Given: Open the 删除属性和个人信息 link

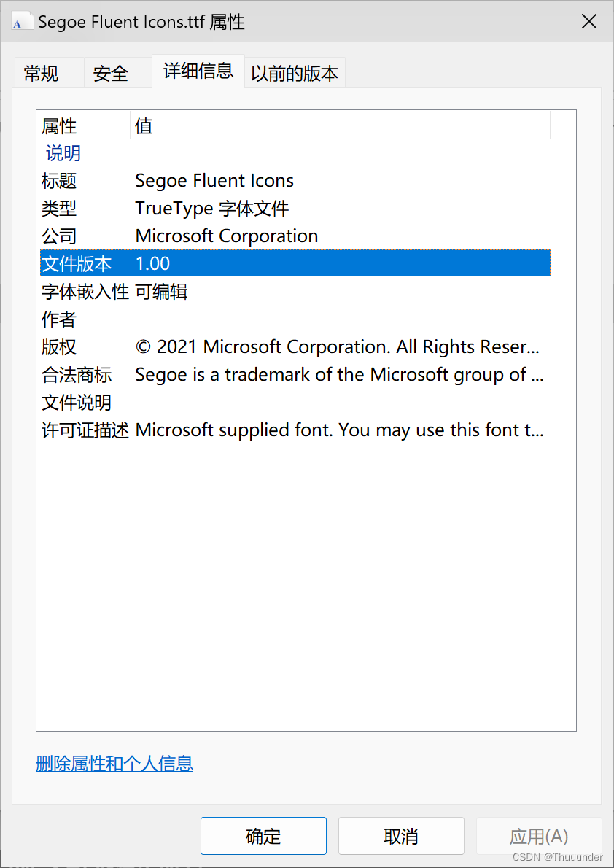Looking at the screenshot, I should tap(114, 764).
